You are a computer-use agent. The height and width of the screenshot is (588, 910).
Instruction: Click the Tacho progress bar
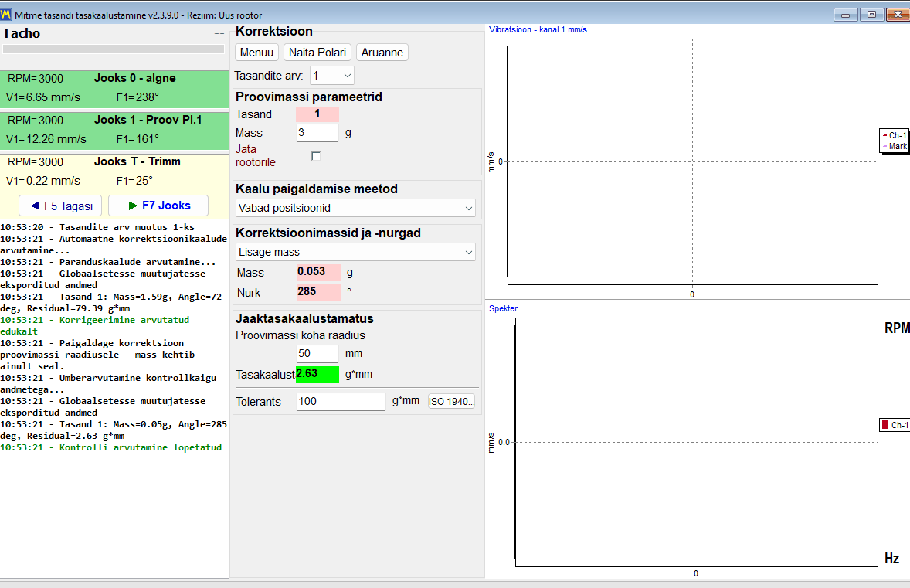(114, 49)
